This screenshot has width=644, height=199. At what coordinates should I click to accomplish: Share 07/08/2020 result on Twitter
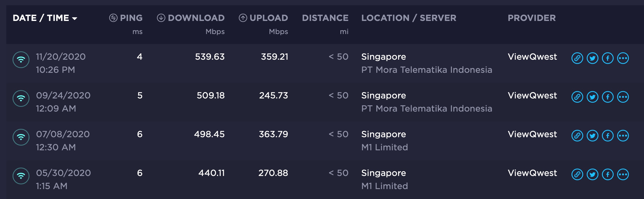pos(592,136)
